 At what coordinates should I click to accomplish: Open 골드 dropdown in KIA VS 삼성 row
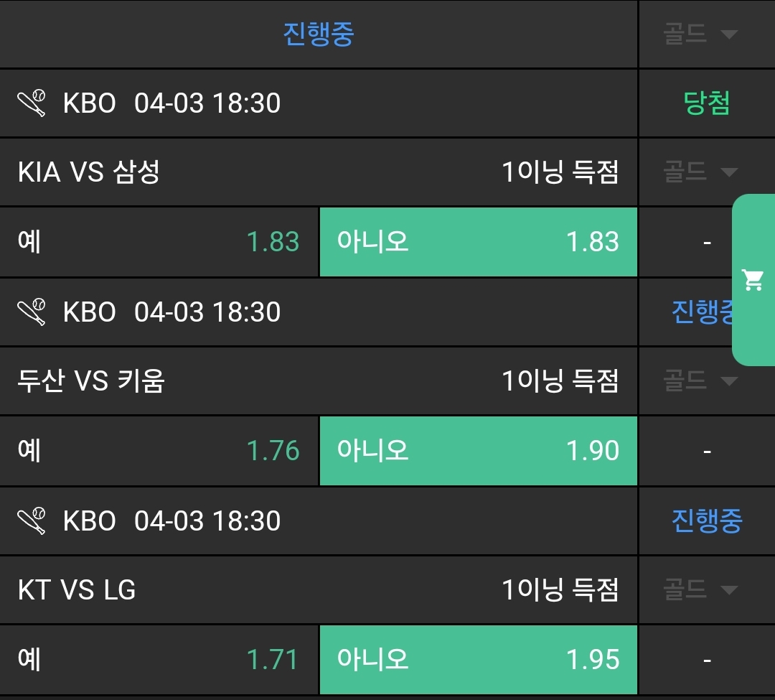pos(700,172)
